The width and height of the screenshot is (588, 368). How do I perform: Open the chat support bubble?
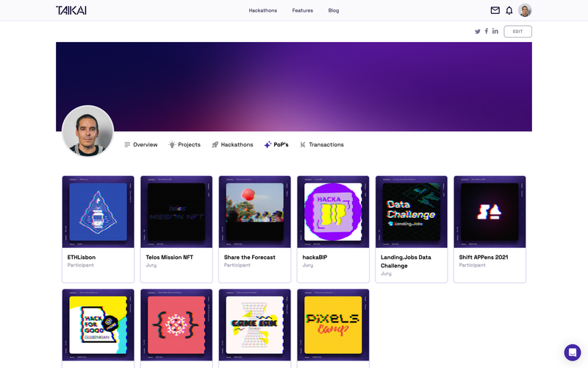[x=572, y=353]
